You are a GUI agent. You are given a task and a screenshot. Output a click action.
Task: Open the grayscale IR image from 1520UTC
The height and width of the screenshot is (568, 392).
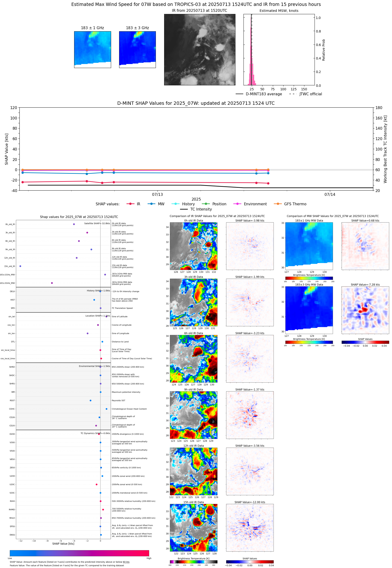coord(200,50)
